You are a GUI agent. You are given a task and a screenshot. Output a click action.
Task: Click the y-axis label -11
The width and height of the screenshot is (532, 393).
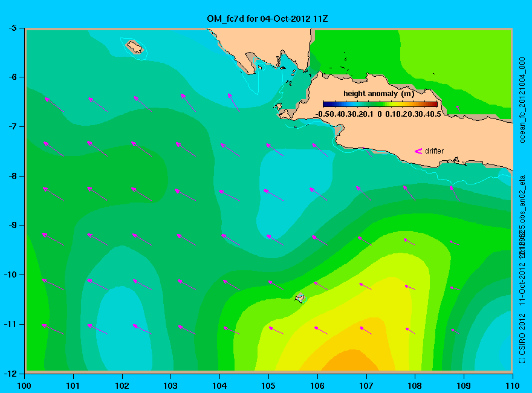click(x=10, y=324)
